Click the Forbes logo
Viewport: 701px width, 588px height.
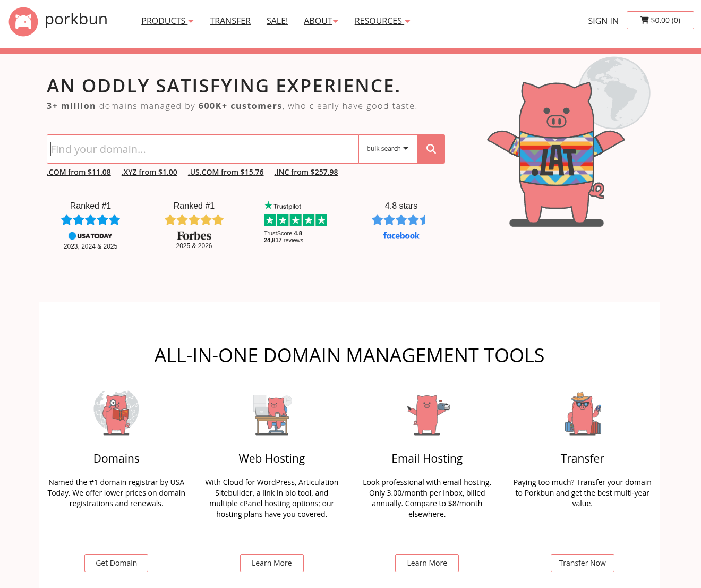click(x=194, y=236)
